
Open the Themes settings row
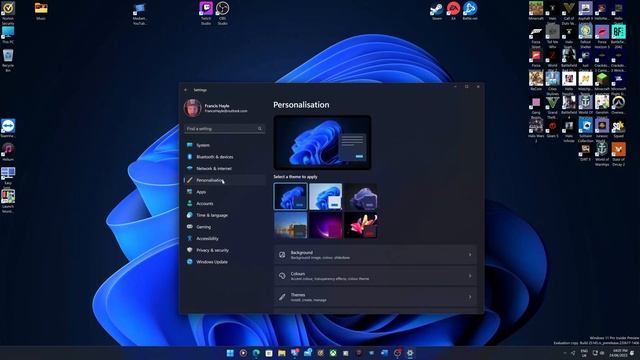375,297
